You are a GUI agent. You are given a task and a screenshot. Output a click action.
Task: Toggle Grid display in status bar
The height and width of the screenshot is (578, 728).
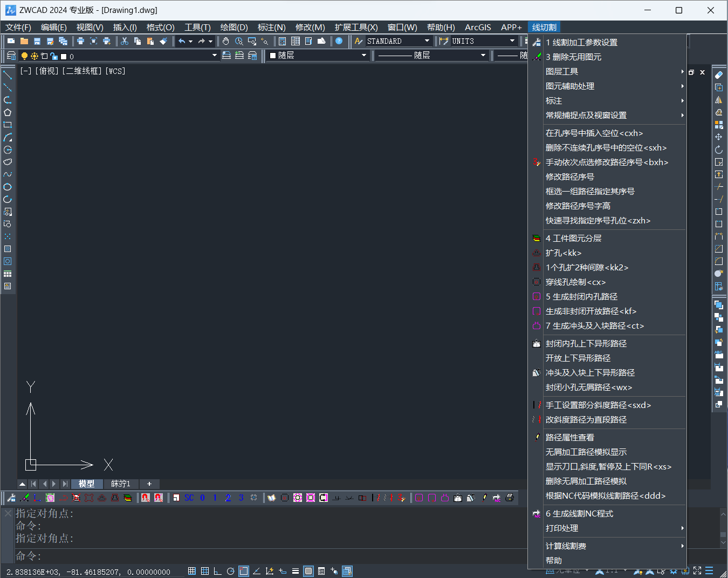coord(205,571)
